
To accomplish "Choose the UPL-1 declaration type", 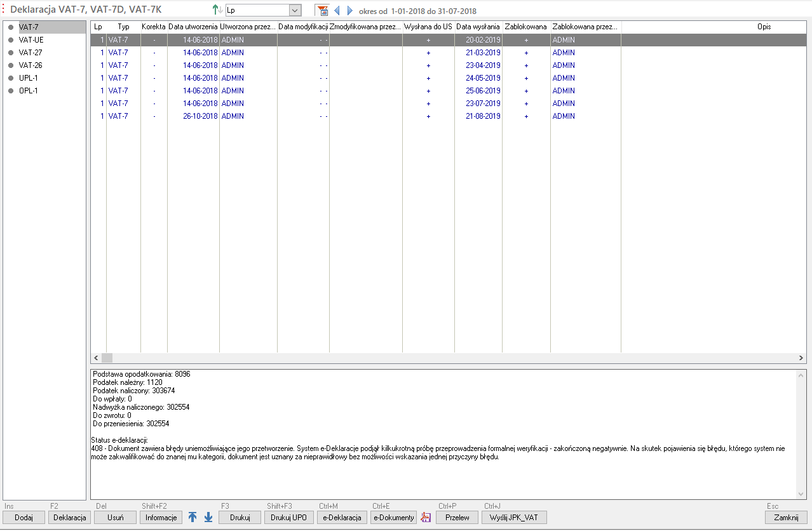I will (x=29, y=78).
